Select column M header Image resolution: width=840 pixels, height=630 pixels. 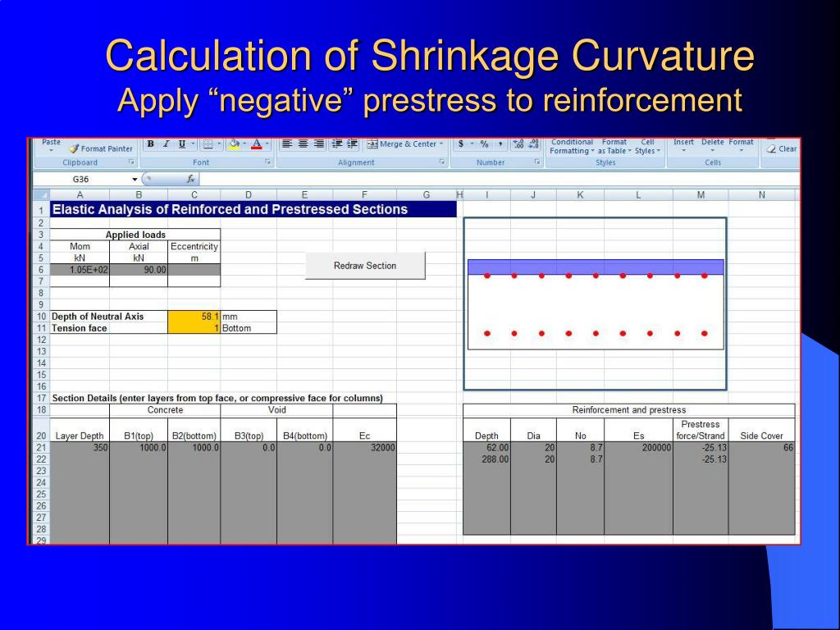click(x=701, y=195)
